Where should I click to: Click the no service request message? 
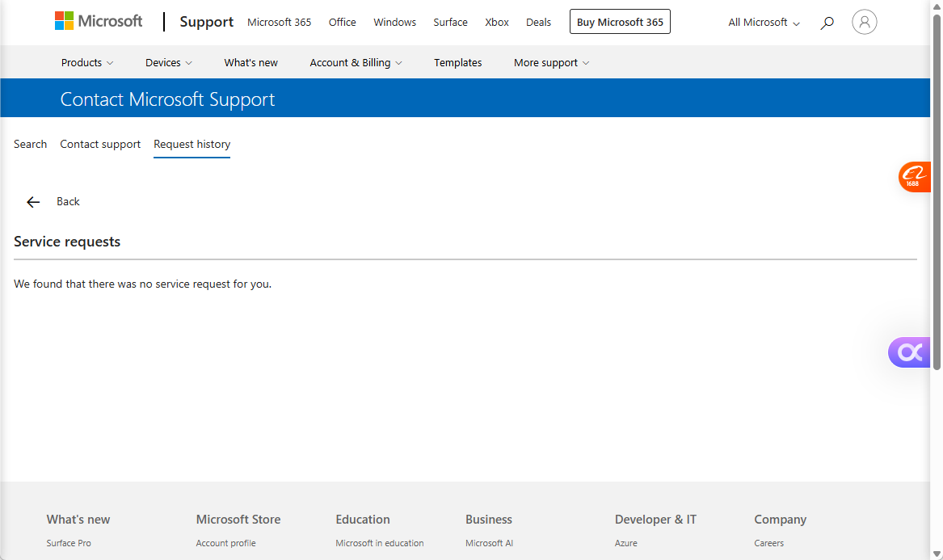142,284
